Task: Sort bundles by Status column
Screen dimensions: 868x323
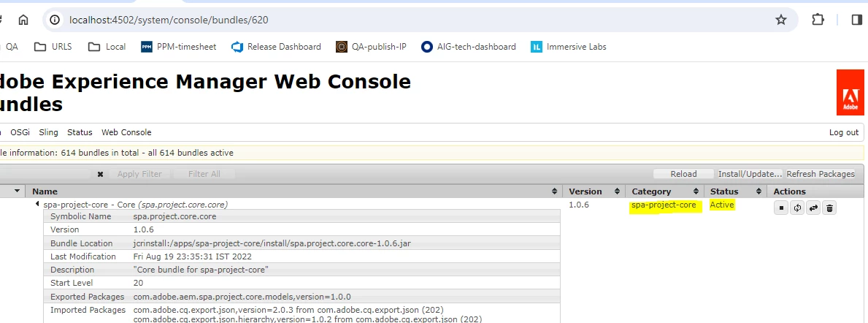Action: point(735,191)
